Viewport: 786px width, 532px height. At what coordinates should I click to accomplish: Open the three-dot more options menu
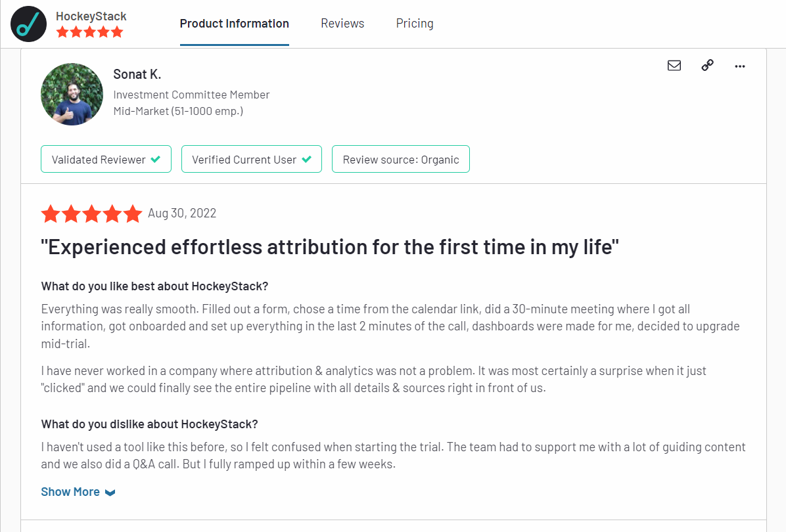(740, 66)
